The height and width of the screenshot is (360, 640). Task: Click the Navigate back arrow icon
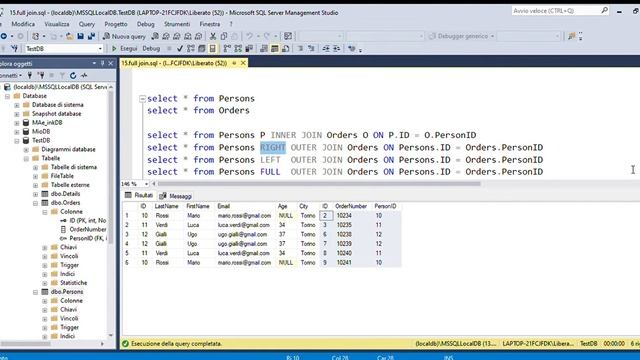point(4,36)
